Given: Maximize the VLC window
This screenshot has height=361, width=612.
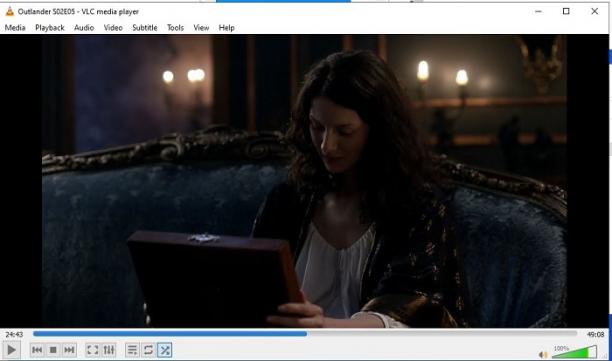Looking at the screenshot, I should click(x=566, y=11).
